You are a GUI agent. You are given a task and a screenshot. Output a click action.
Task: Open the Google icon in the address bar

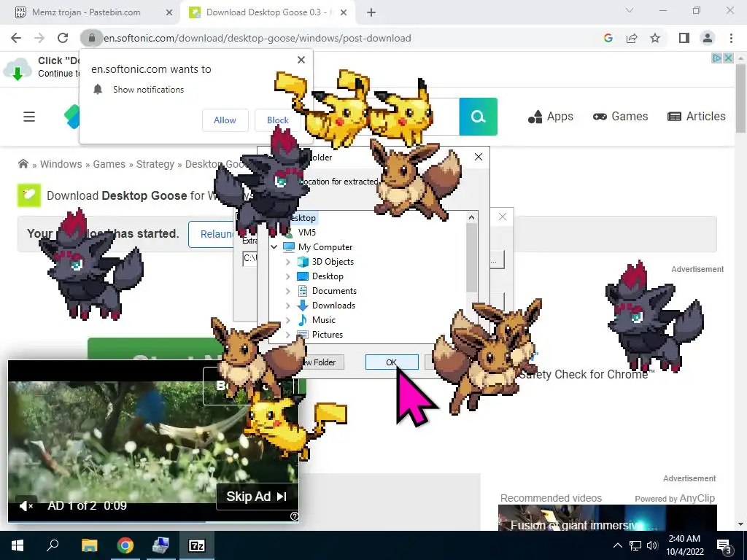click(x=608, y=38)
